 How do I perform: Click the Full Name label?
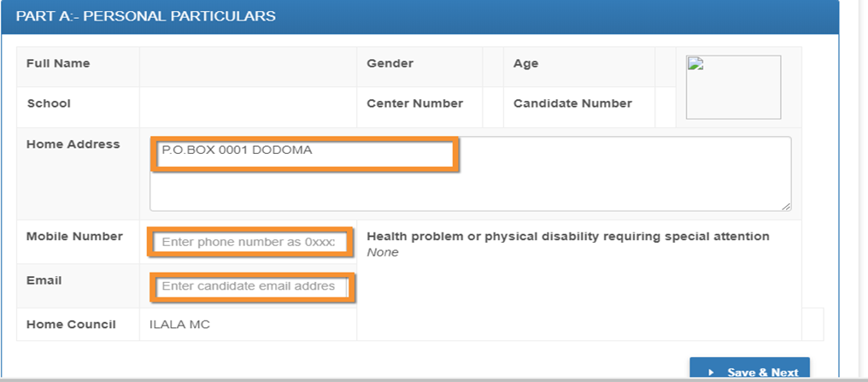pyautogui.click(x=58, y=63)
